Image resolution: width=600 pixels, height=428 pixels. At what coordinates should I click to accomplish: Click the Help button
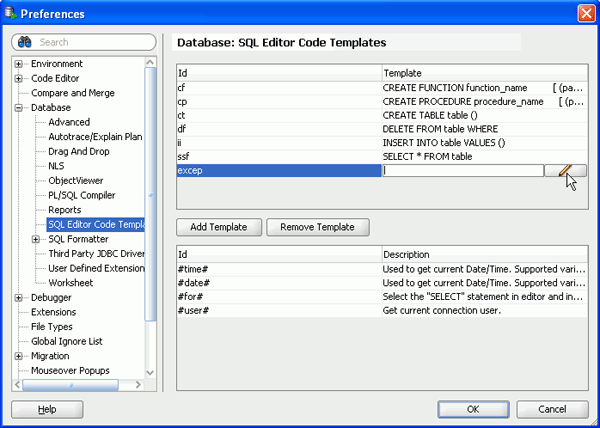tap(47, 410)
